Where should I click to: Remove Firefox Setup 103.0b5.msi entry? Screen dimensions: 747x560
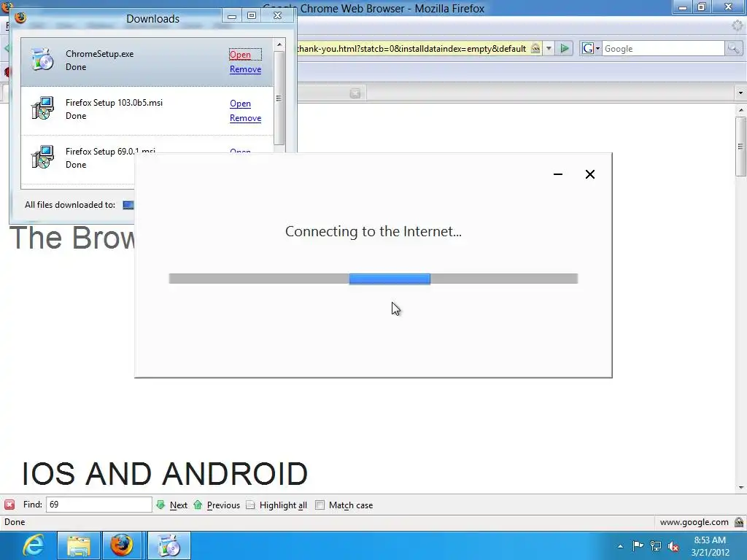coord(245,118)
